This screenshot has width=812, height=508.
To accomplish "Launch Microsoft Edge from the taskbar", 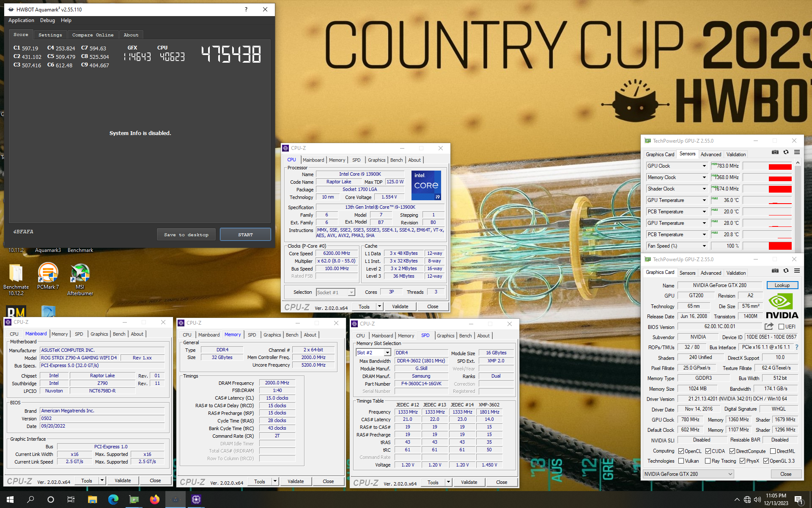I will pyautogui.click(x=113, y=500).
